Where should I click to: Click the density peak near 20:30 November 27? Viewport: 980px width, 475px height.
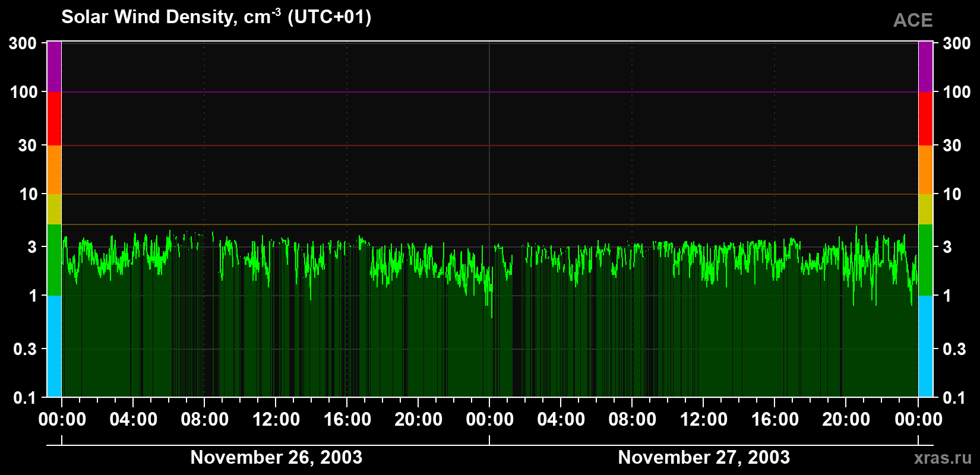856,227
